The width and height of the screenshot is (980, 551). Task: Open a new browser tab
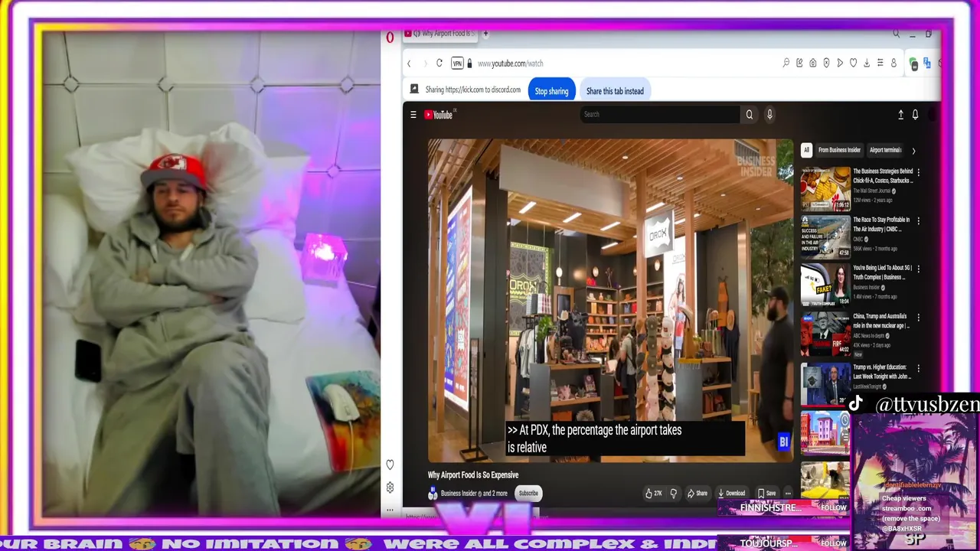point(485,34)
